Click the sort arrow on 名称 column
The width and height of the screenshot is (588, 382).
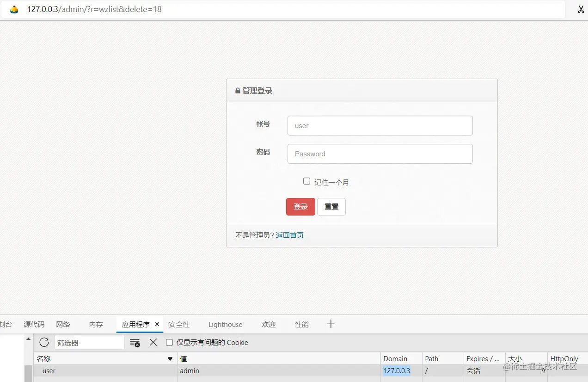(170, 359)
